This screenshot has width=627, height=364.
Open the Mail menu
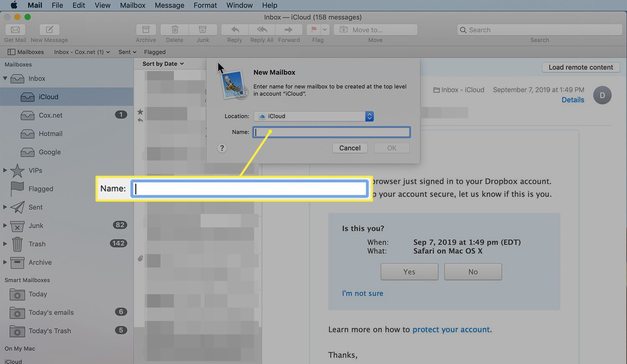coord(35,5)
